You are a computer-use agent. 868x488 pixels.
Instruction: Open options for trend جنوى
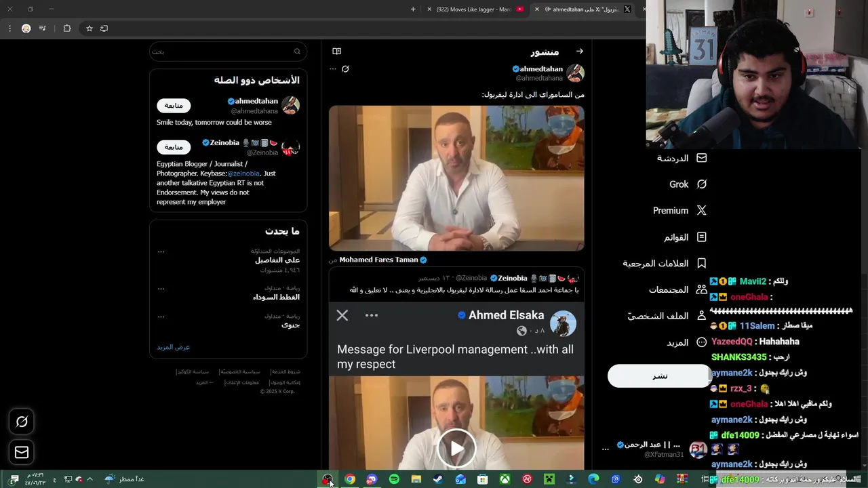161,317
